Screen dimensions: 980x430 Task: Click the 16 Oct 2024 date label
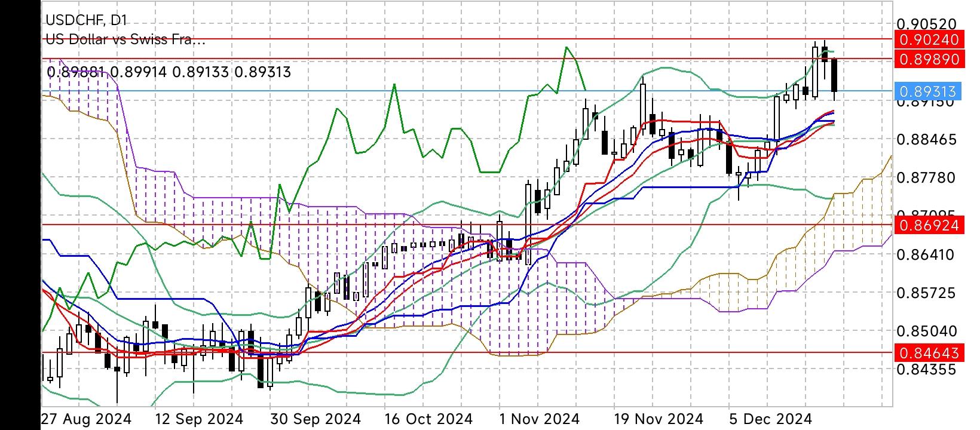(428, 418)
